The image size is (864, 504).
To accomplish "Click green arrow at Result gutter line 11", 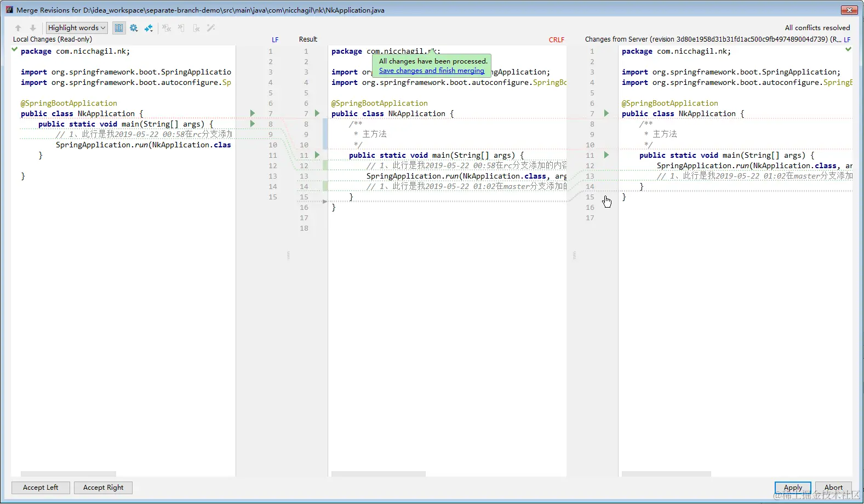I will point(317,155).
